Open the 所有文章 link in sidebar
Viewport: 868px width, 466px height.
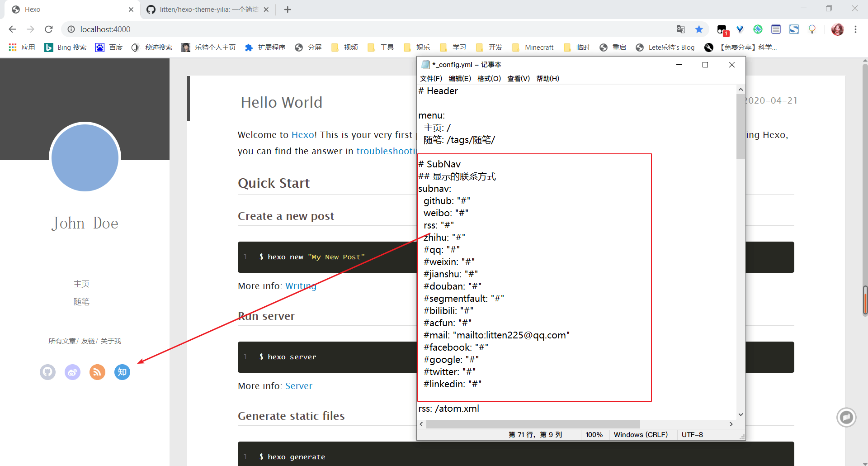point(62,341)
